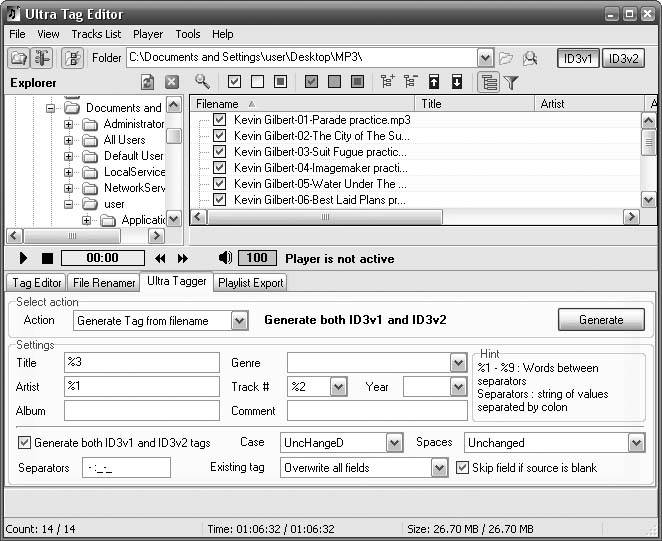The width and height of the screenshot is (662, 541).
Task: Toggle Skip field if source is blank
Action: [462, 467]
